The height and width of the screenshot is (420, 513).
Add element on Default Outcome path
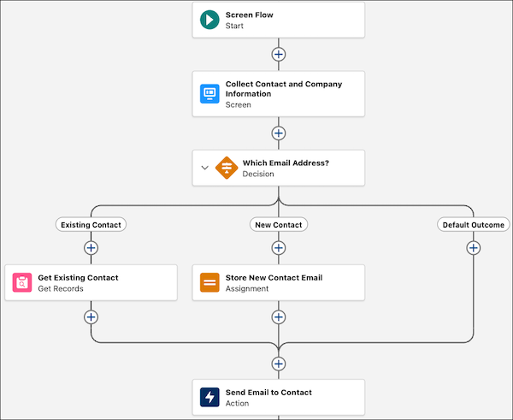[x=474, y=248]
